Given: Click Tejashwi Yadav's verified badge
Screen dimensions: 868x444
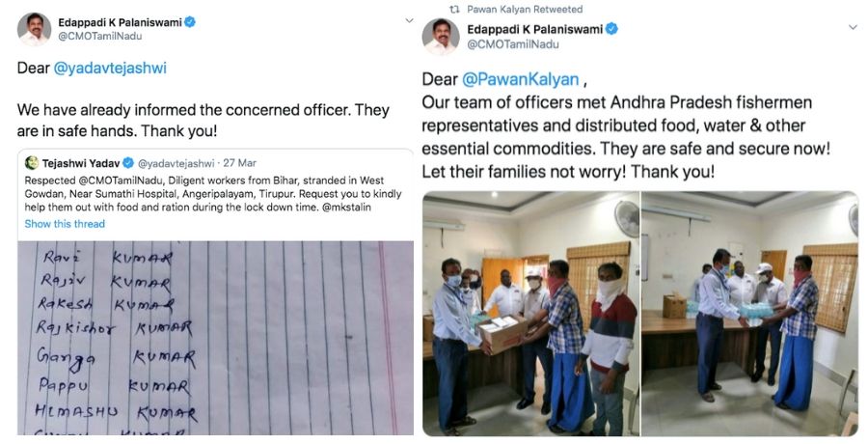Looking at the screenshot, I should click(x=128, y=163).
